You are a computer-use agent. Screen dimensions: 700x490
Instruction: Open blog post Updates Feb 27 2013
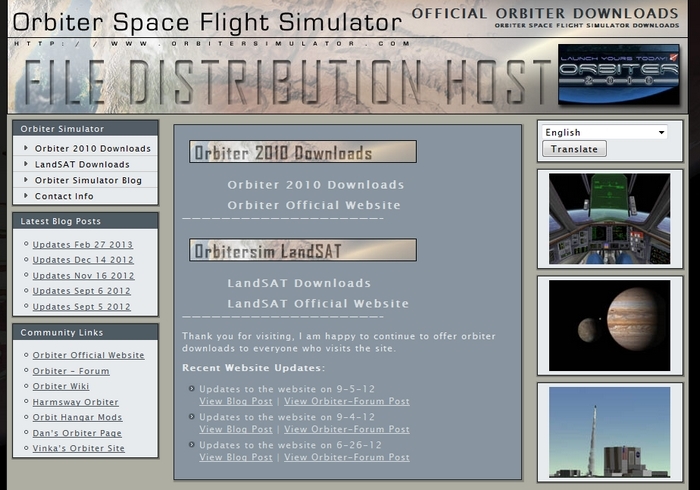coord(83,245)
